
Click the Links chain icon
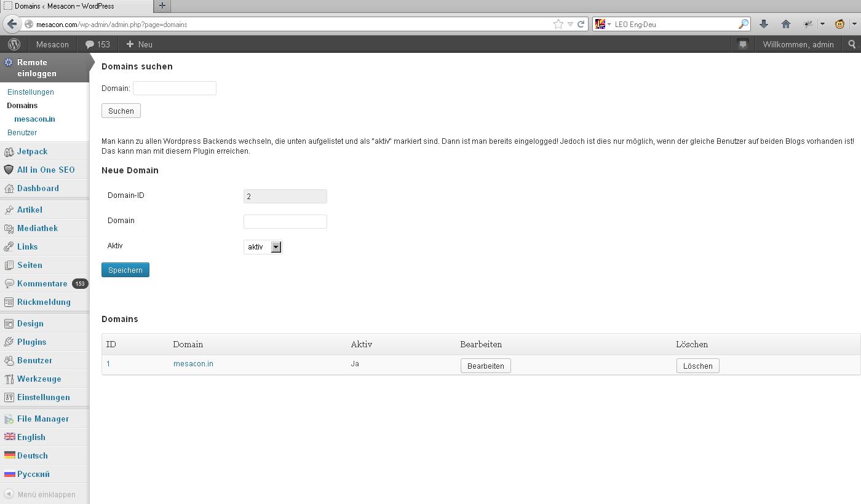9,247
